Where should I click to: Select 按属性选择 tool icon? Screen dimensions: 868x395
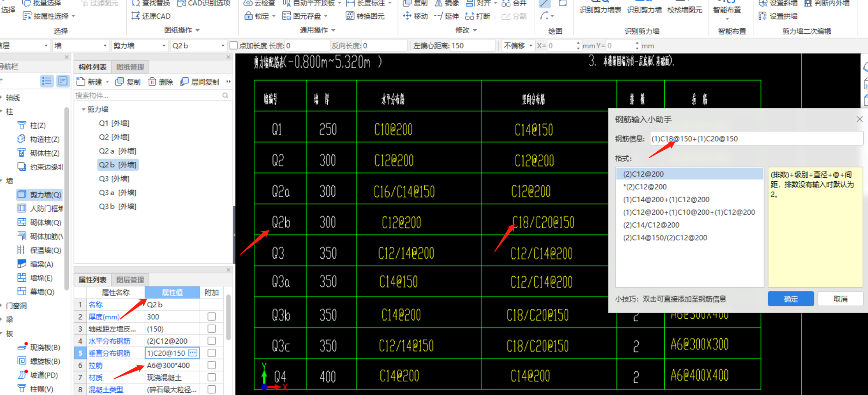(x=27, y=16)
